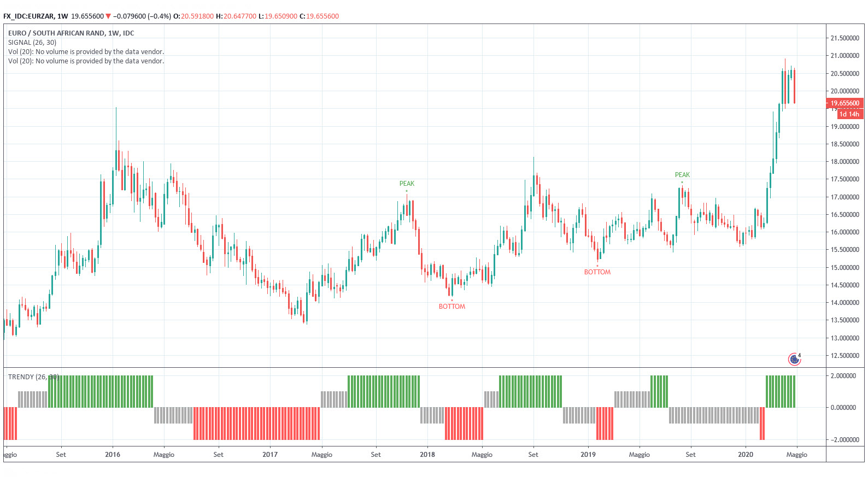Click the 21.000000 price axis label

[x=845, y=56]
